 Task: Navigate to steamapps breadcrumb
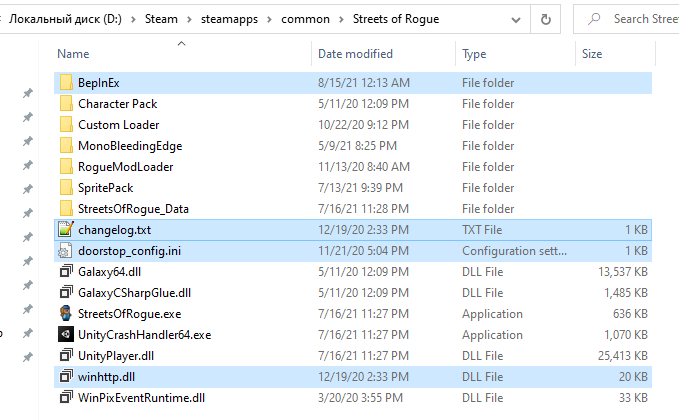click(x=229, y=19)
